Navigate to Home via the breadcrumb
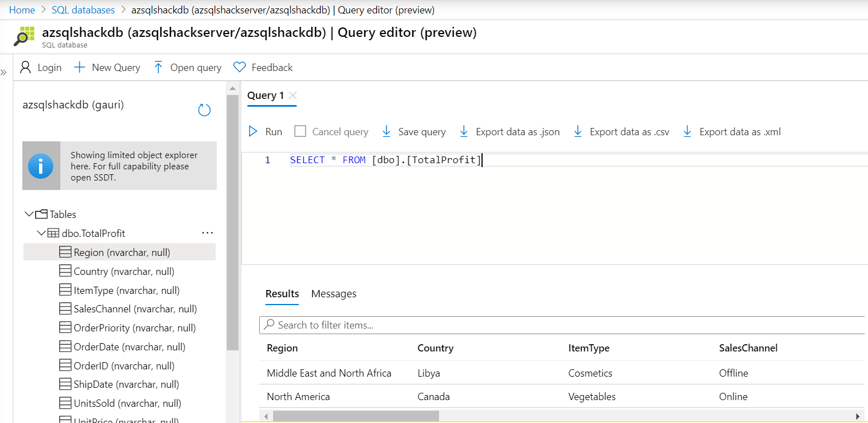This screenshot has width=868, height=423. [x=22, y=9]
